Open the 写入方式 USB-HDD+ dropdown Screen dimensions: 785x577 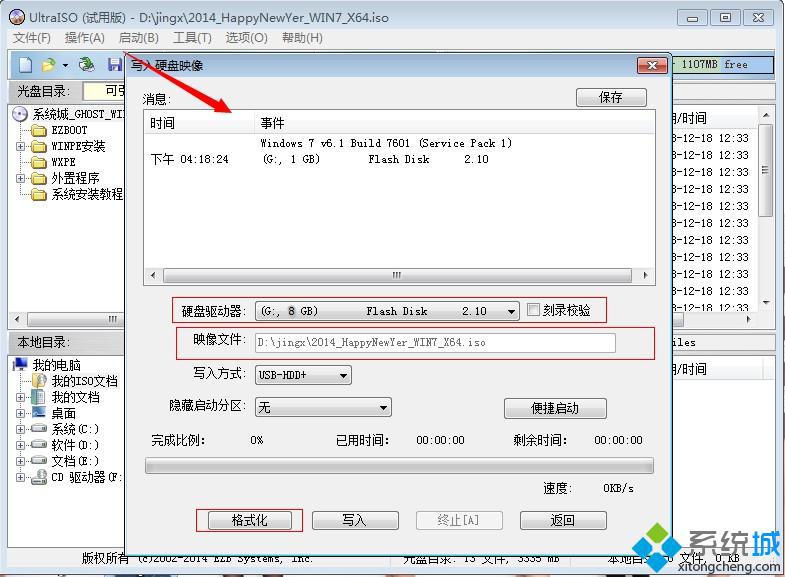click(x=343, y=375)
